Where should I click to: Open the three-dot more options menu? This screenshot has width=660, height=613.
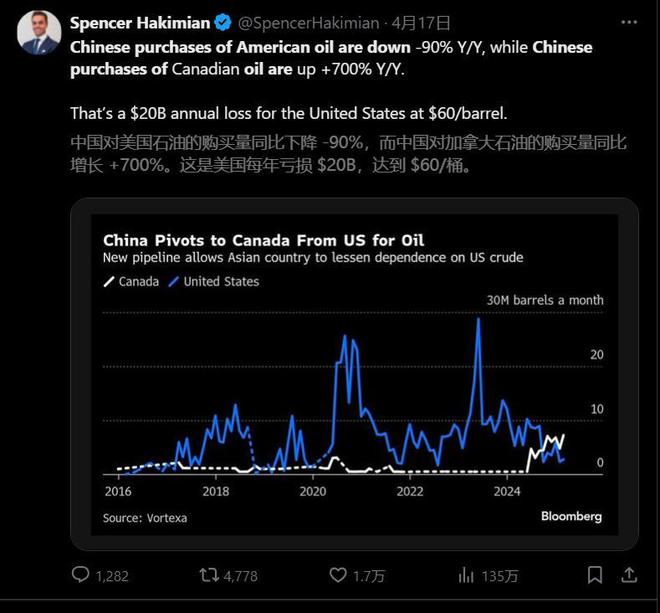(x=629, y=22)
